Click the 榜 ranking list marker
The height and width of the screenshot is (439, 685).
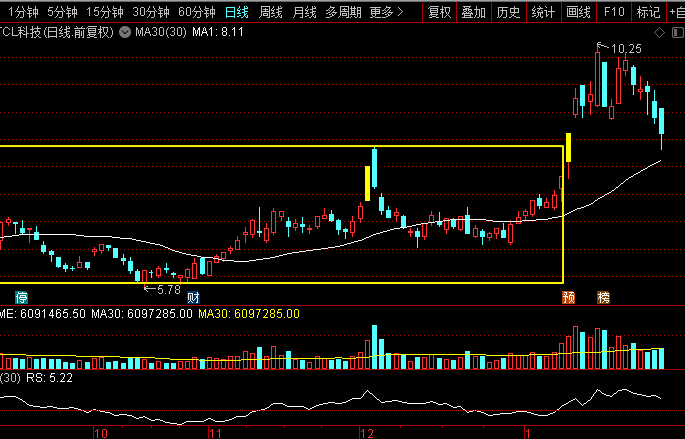(603, 297)
